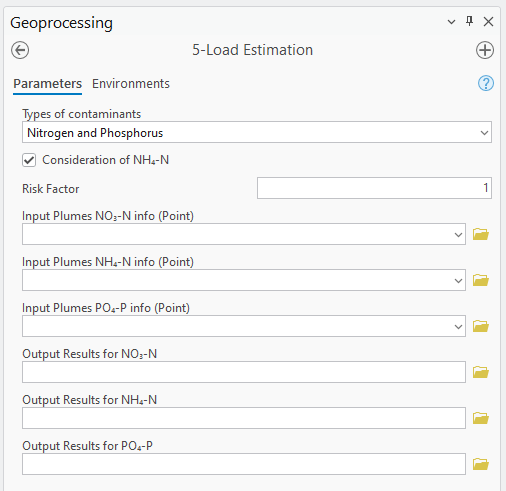Browse folder for Input Plumes NO₃-N
This screenshot has height=491, width=506.
pos(481,234)
